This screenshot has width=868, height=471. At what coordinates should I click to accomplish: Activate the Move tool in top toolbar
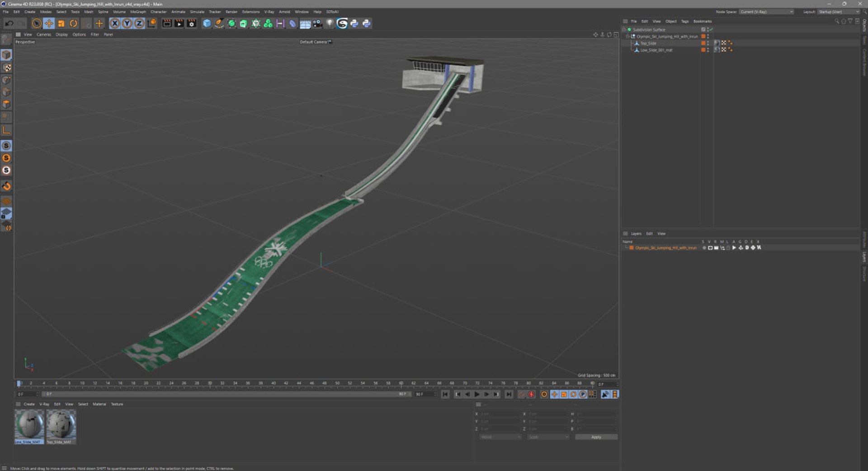pos(49,24)
